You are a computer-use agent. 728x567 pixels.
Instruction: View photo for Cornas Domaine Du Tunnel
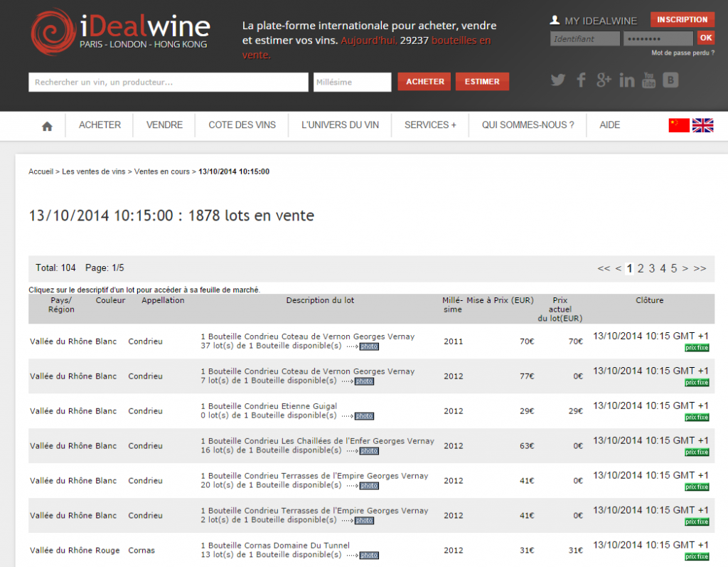(369, 556)
